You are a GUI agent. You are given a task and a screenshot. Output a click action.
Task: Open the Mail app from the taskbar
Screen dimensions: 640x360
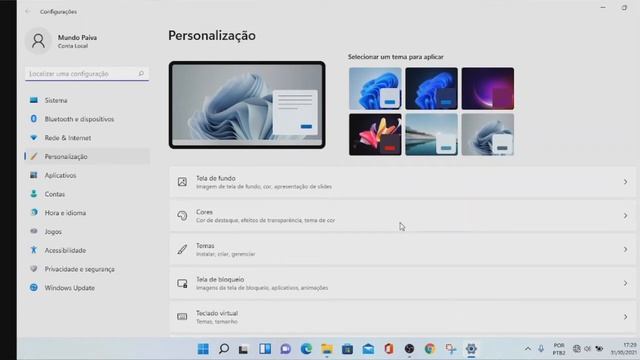coord(368,349)
